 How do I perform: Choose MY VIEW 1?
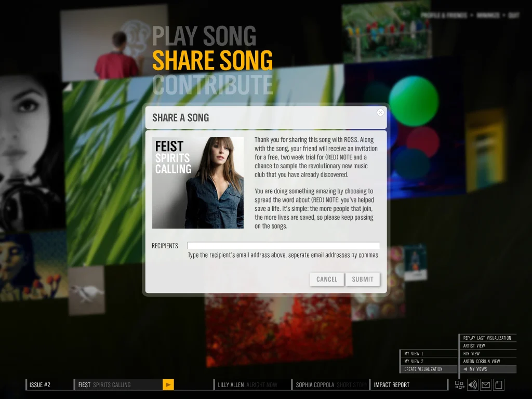[x=414, y=353]
